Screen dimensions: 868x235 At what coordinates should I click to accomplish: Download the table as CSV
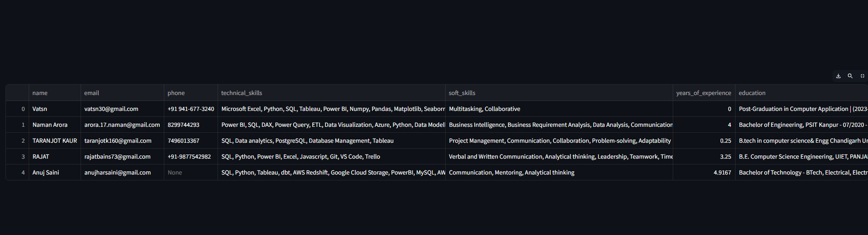[838, 76]
